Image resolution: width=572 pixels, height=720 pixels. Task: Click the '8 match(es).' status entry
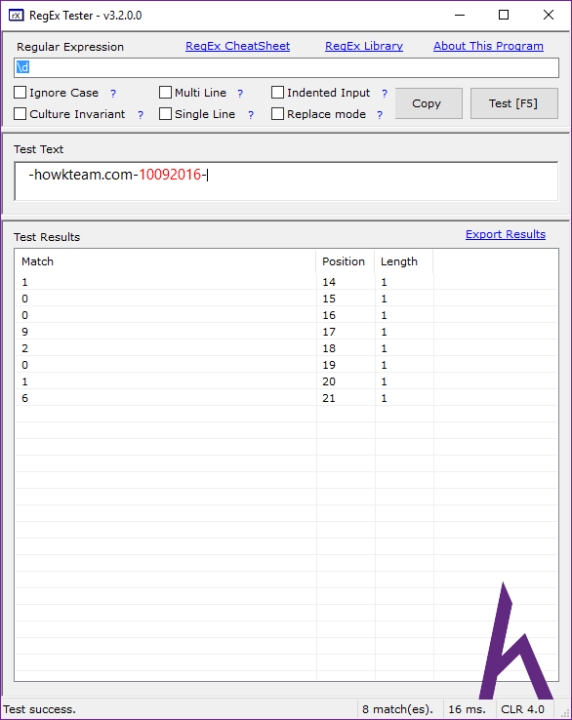[x=398, y=709]
